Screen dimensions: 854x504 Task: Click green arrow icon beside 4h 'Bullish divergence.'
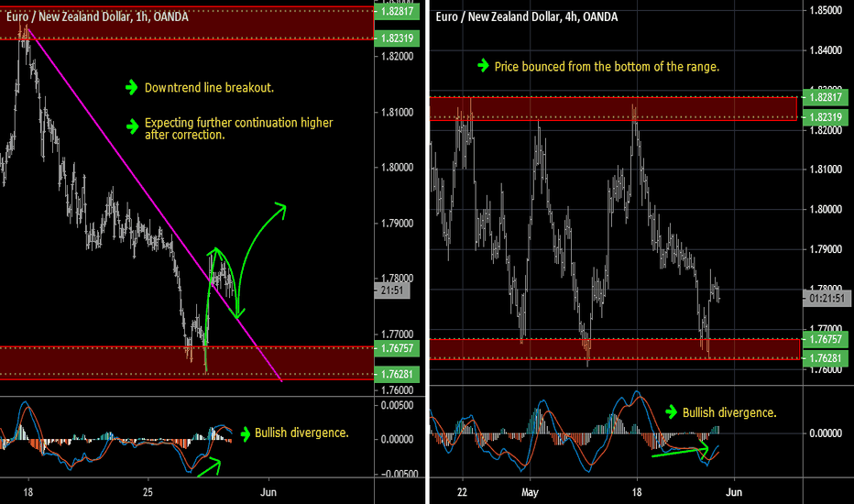[671, 412]
